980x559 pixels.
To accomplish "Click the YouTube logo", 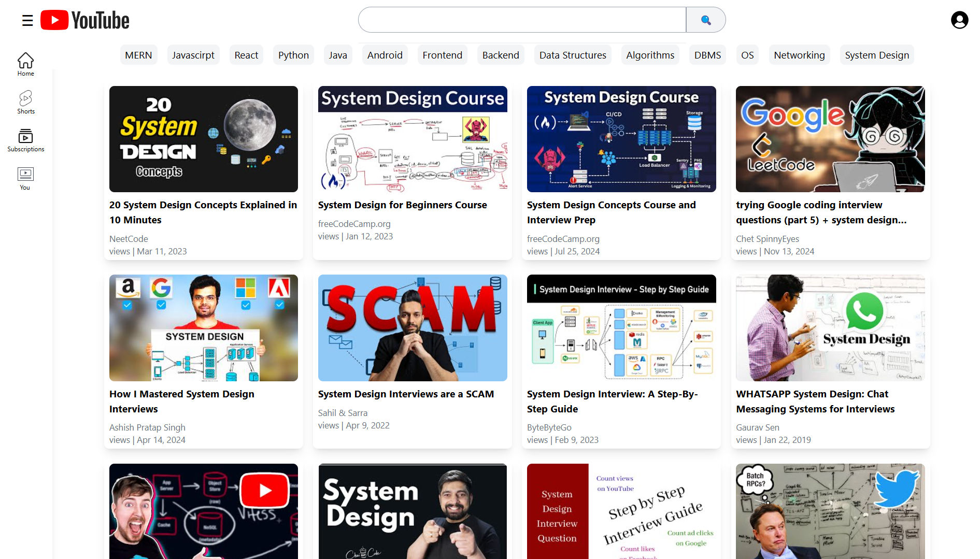I will click(84, 20).
